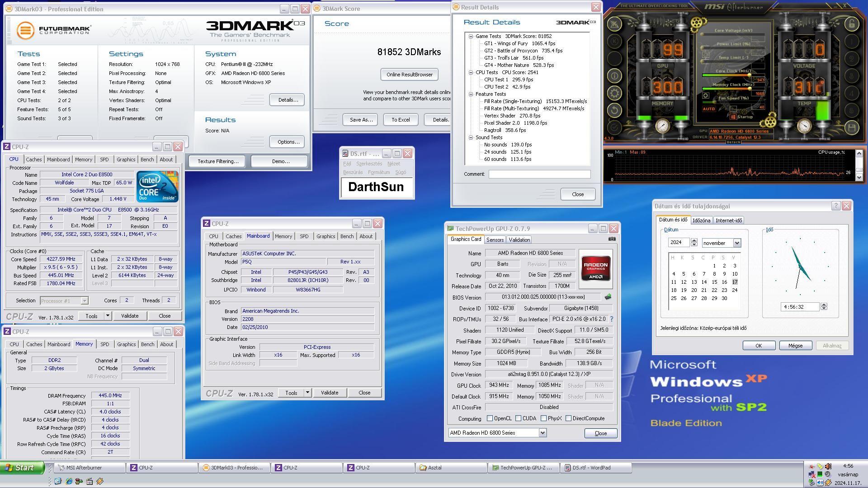
Task: Click Mégse in date properties dialog
Action: pyautogui.click(x=795, y=346)
